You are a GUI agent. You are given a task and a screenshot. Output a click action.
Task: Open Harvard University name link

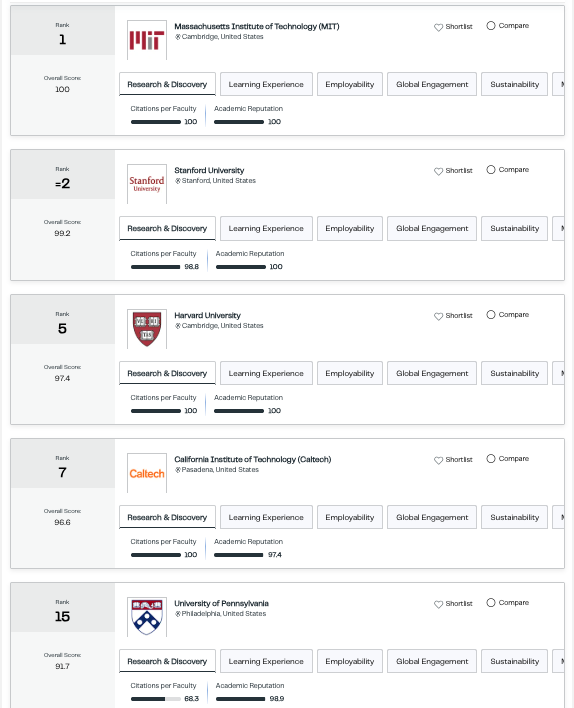click(x=207, y=315)
